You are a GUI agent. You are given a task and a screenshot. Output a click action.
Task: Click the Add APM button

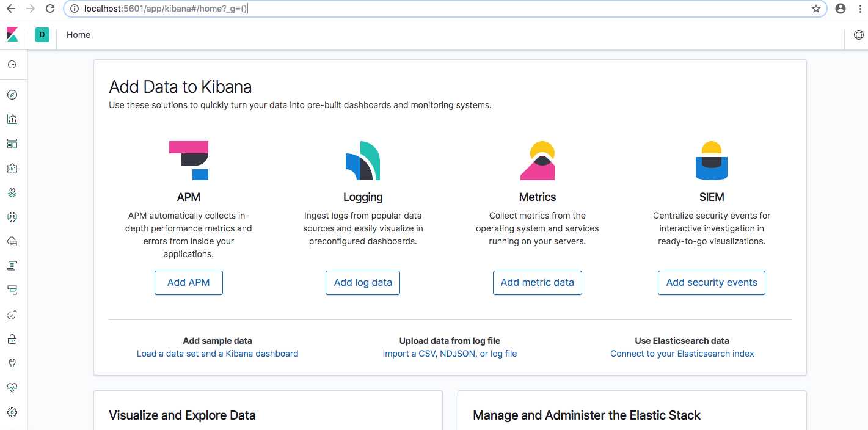click(189, 283)
